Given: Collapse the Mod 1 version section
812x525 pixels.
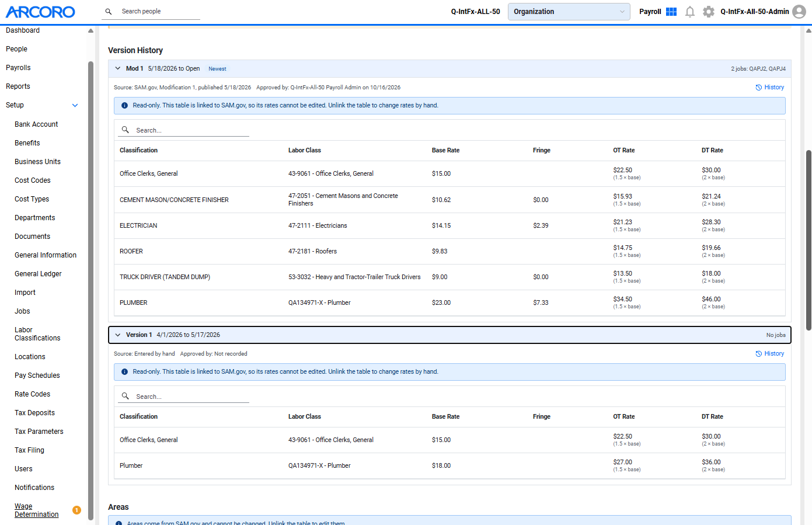Looking at the screenshot, I should pos(118,68).
